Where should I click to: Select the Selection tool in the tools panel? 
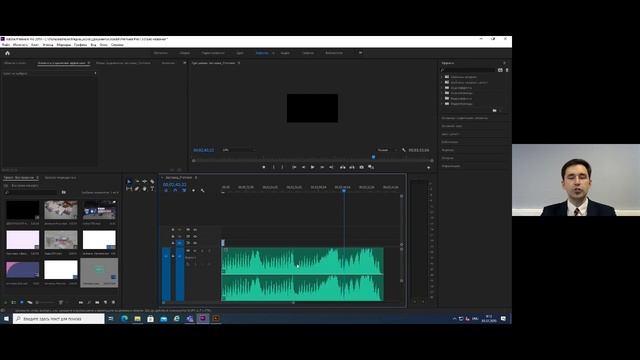[129, 182]
